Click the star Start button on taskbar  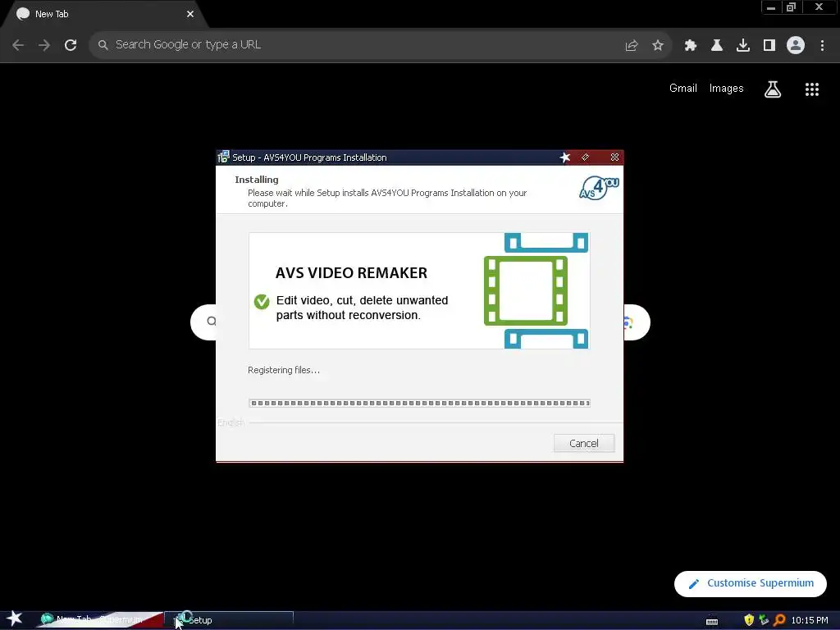(15, 619)
